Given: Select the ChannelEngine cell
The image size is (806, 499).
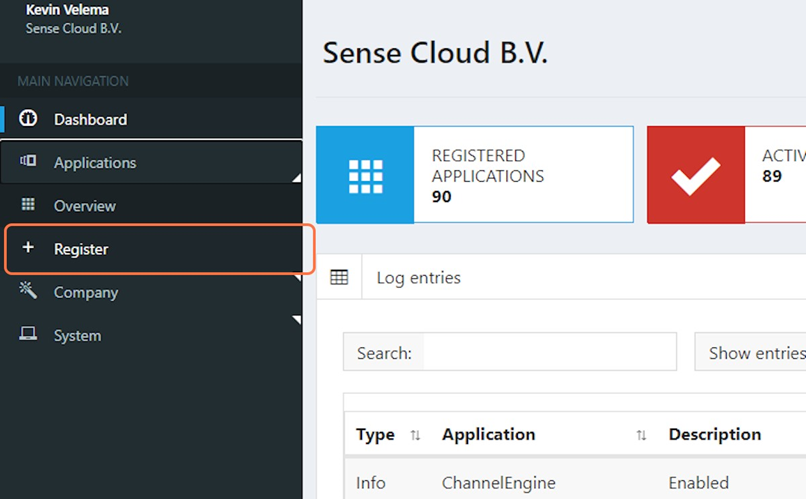Looking at the screenshot, I should (499, 483).
